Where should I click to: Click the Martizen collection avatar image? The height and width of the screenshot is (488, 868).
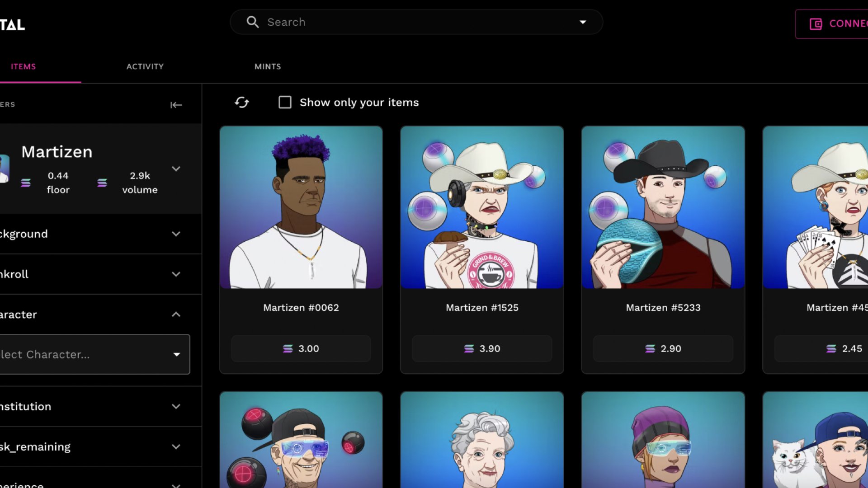(x=5, y=169)
